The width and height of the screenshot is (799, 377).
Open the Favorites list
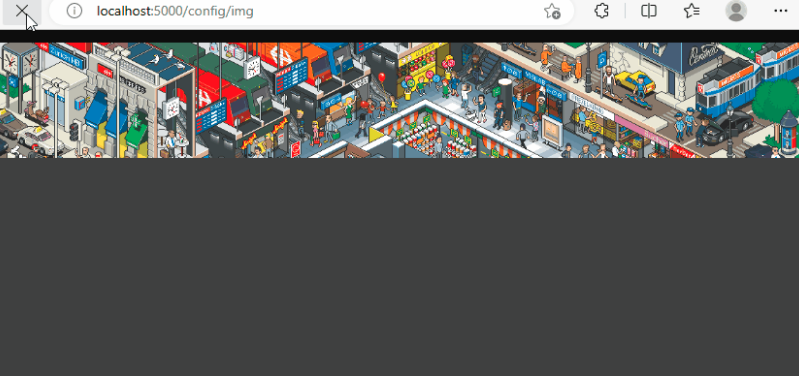pos(691,11)
